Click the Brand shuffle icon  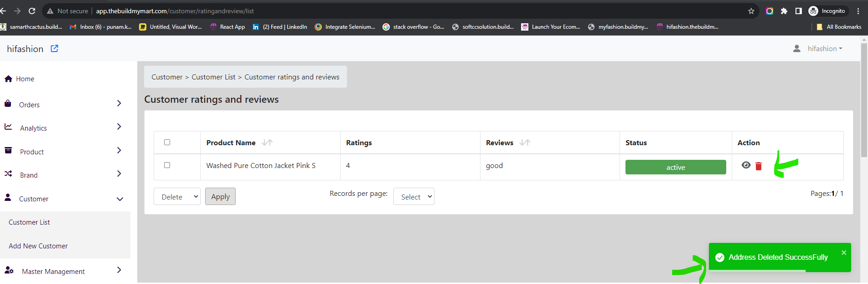click(x=8, y=174)
